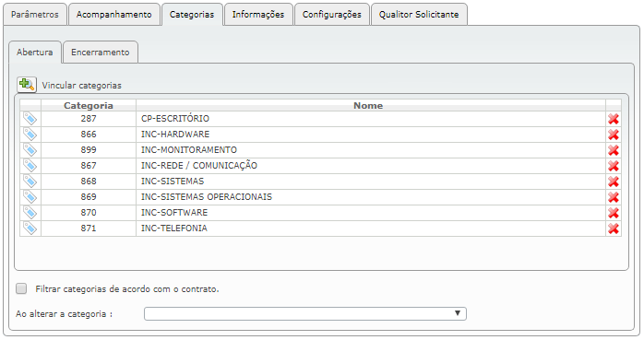This screenshot has height=340, width=644.
Task: Enable Filtrar categorias de acordo com o contrato
Action: pyautogui.click(x=21, y=288)
